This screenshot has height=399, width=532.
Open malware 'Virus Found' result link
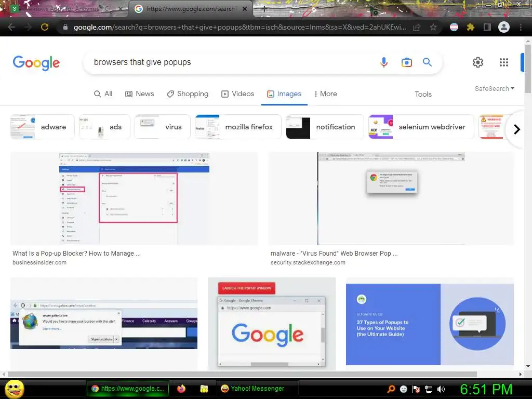coord(334,254)
